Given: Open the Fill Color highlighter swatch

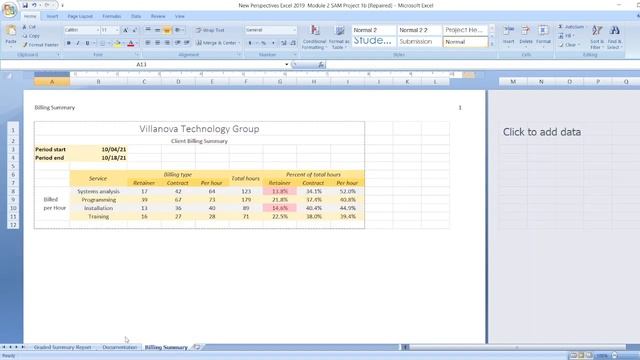Looking at the screenshot, I should point(118,43).
